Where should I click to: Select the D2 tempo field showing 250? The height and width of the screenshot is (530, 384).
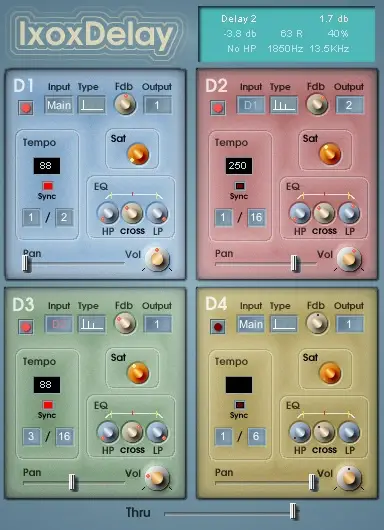239,166
